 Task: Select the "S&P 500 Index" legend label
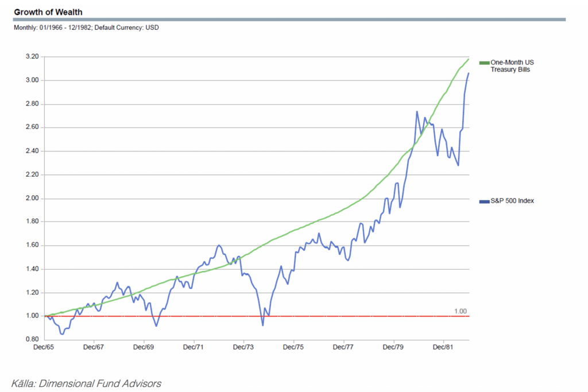click(x=510, y=201)
